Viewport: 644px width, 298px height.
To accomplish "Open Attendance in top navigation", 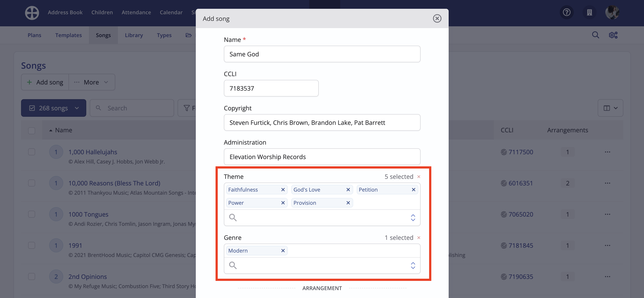I will (x=136, y=12).
